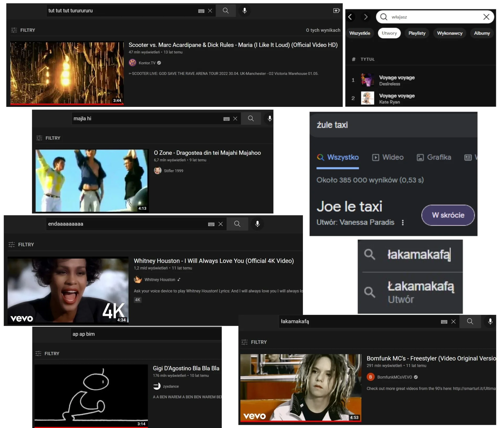504x428 pixels.
Task: Open FILTRY above the Scooter video result
Action: pos(23,30)
